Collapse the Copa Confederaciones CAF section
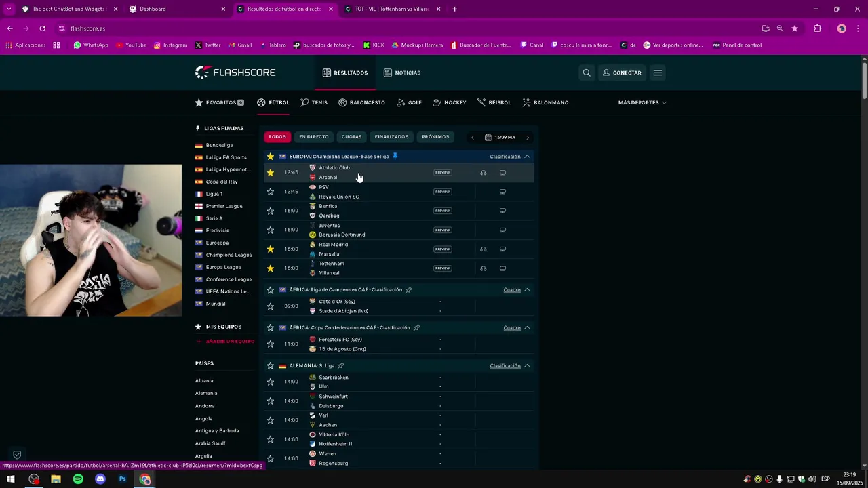 pyautogui.click(x=527, y=328)
